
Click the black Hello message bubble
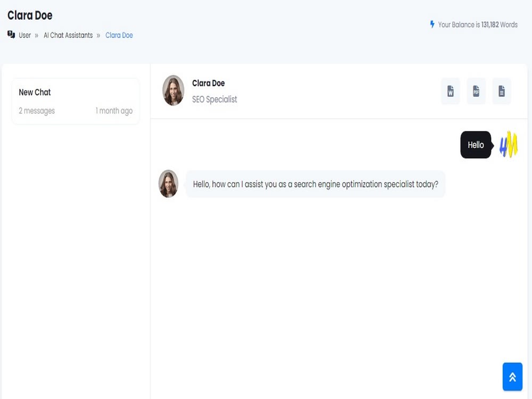(476, 145)
